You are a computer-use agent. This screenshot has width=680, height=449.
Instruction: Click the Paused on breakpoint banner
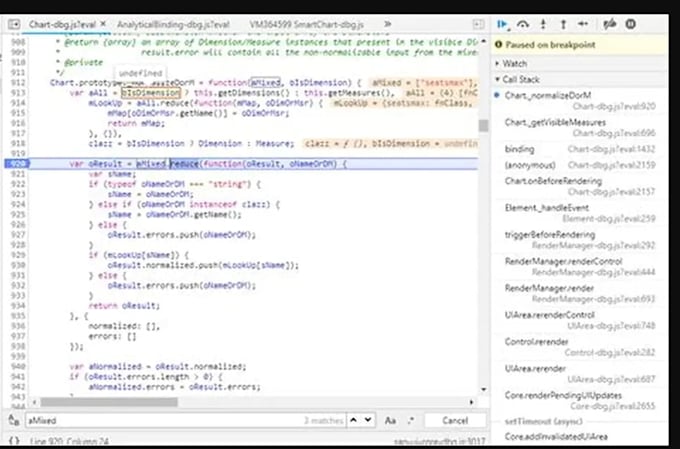point(580,45)
